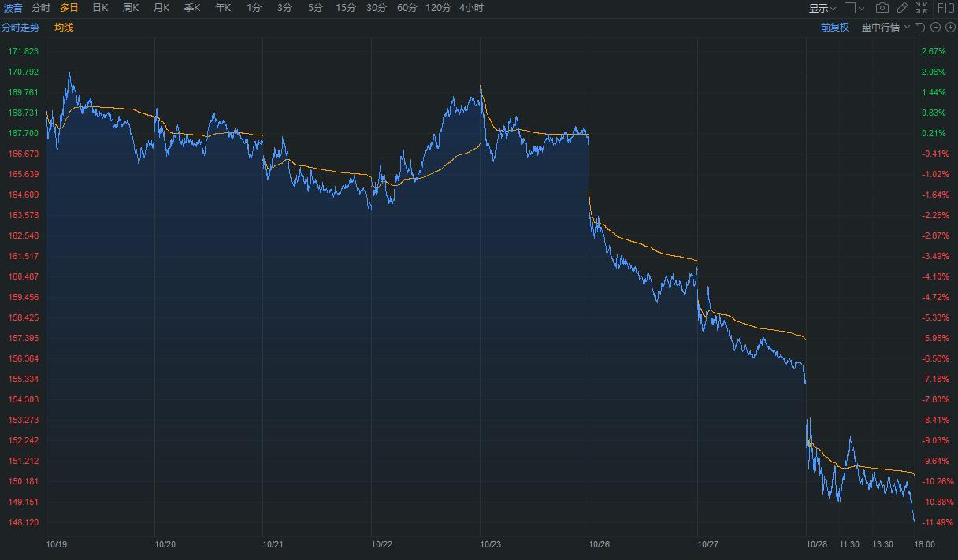Click the 160.487 price axis value
Image resolution: width=958 pixels, height=560 pixels.
click(23, 276)
